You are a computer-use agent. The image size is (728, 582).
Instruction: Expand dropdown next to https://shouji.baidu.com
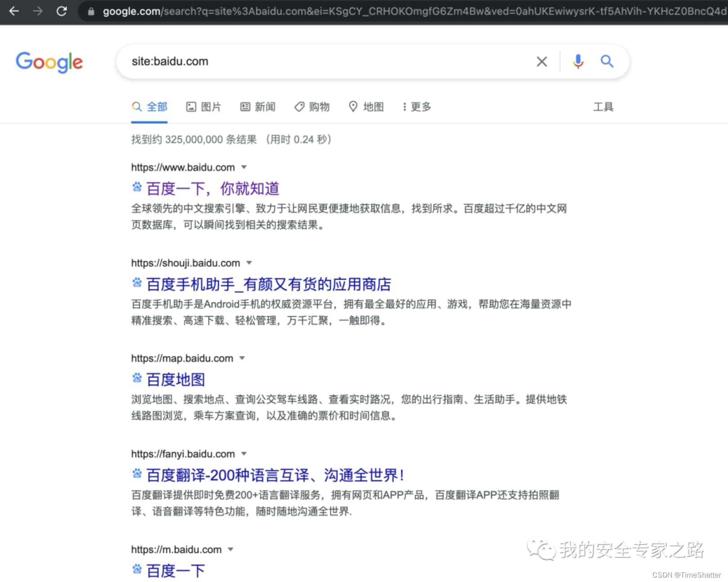pos(249,263)
